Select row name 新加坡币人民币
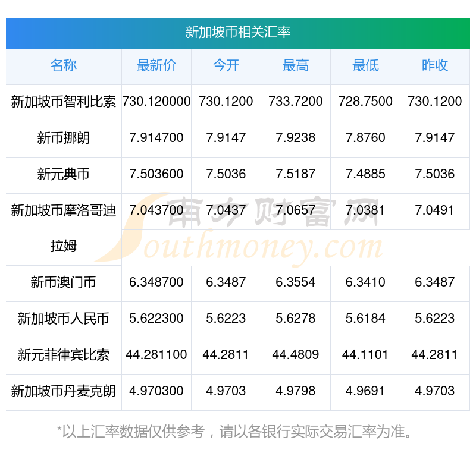 (x=64, y=319)
